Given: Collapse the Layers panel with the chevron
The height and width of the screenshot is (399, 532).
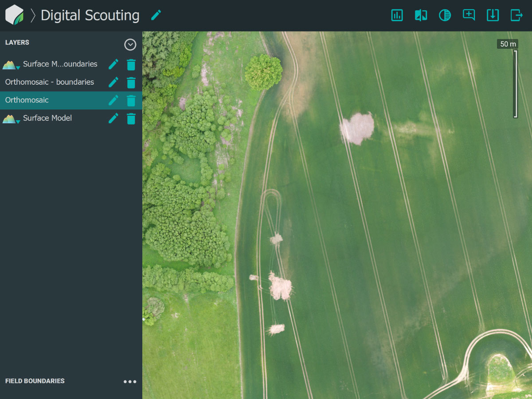Looking at the screenshot, I should (130, 44).
